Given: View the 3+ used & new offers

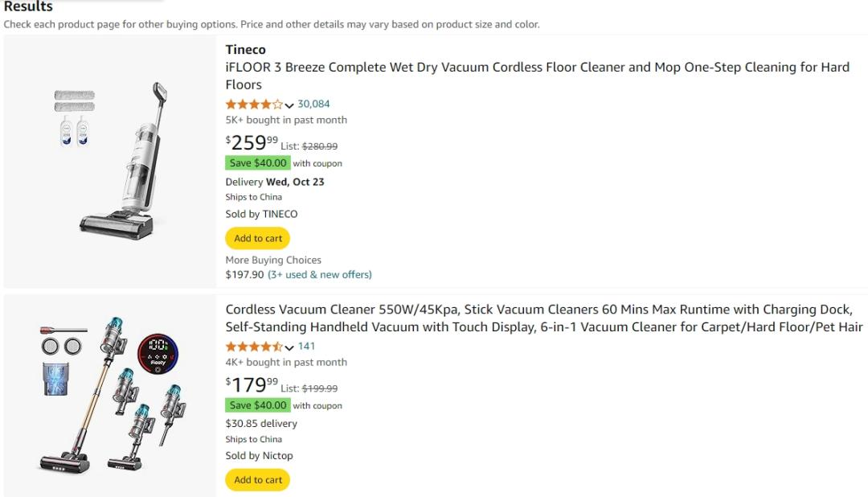Looking at the screenshot, I should (x=319, y=274).
